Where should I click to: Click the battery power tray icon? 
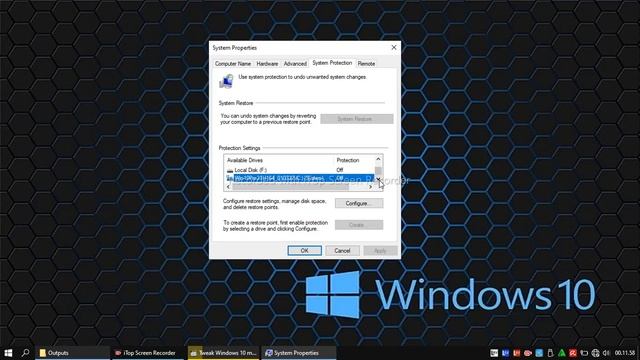coord(584,353)
